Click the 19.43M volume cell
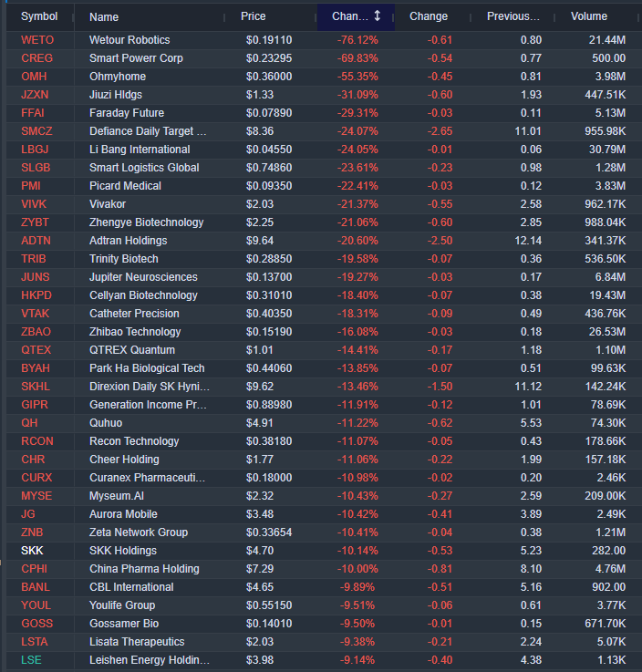 [607, 295]
